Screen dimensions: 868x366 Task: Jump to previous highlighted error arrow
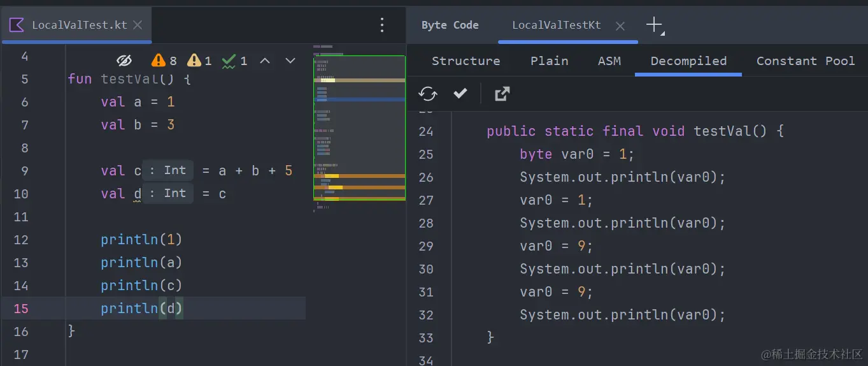(266, 61)
